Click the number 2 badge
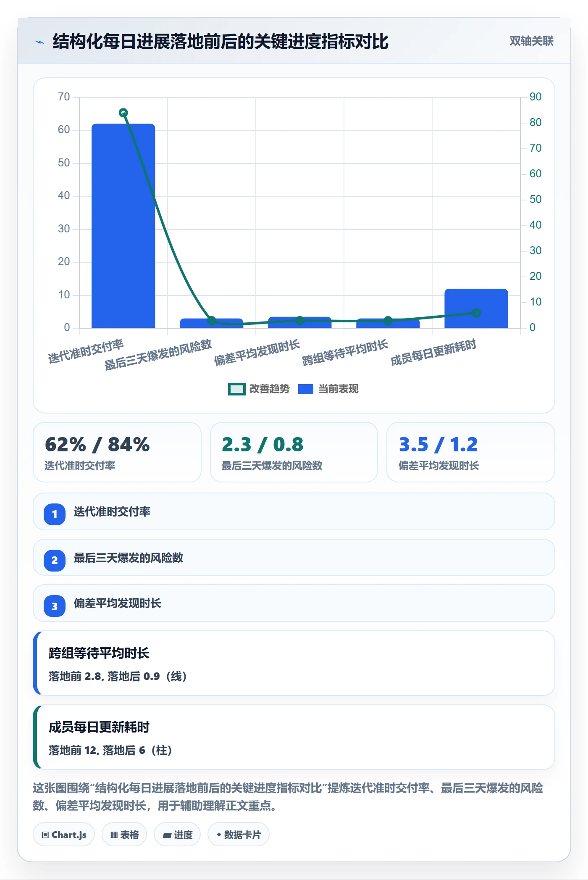 coord(55,560)
